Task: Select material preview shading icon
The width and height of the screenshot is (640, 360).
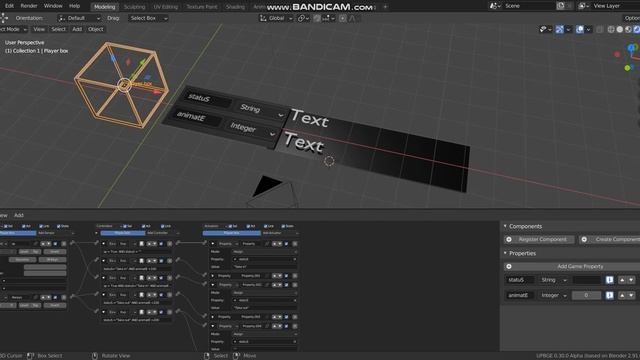Action: [628, 29]
